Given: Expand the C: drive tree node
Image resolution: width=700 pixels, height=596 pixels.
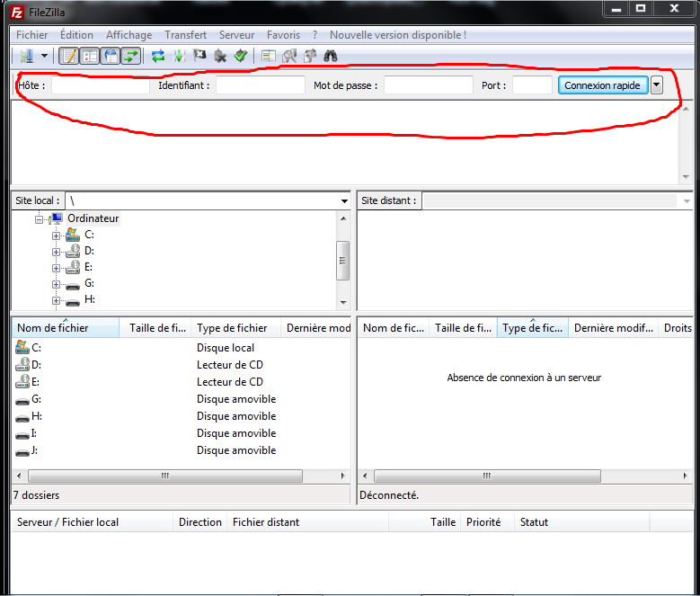Looking at the screenshot, I should pyautogui.click(x=56, y=236).
